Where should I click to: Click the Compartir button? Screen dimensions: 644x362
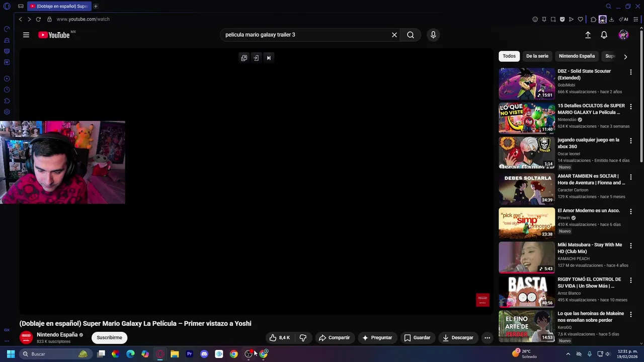[334, 338]
